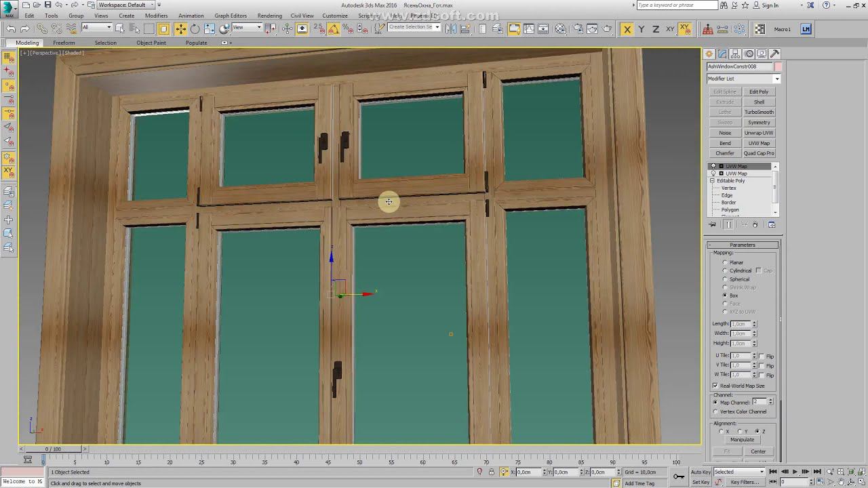Click the Auto Key button
868x488 pixels.
tap(701, 472)
